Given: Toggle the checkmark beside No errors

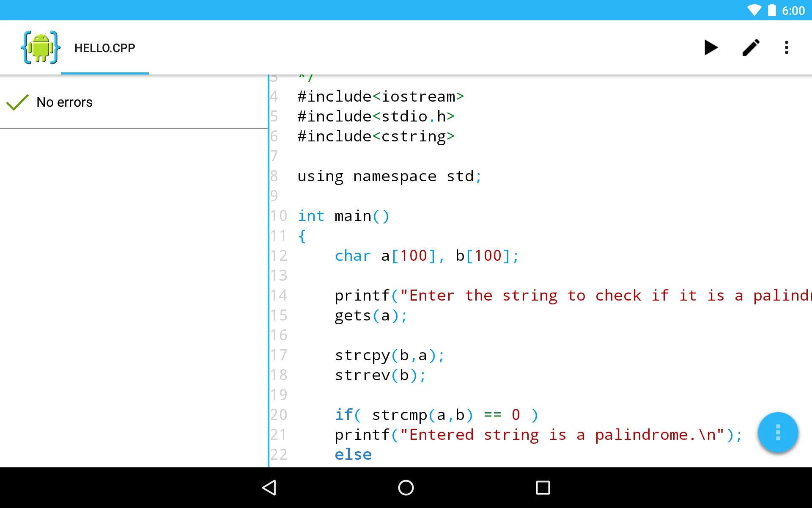Looking at the screenshot, I should click(17, 102).
